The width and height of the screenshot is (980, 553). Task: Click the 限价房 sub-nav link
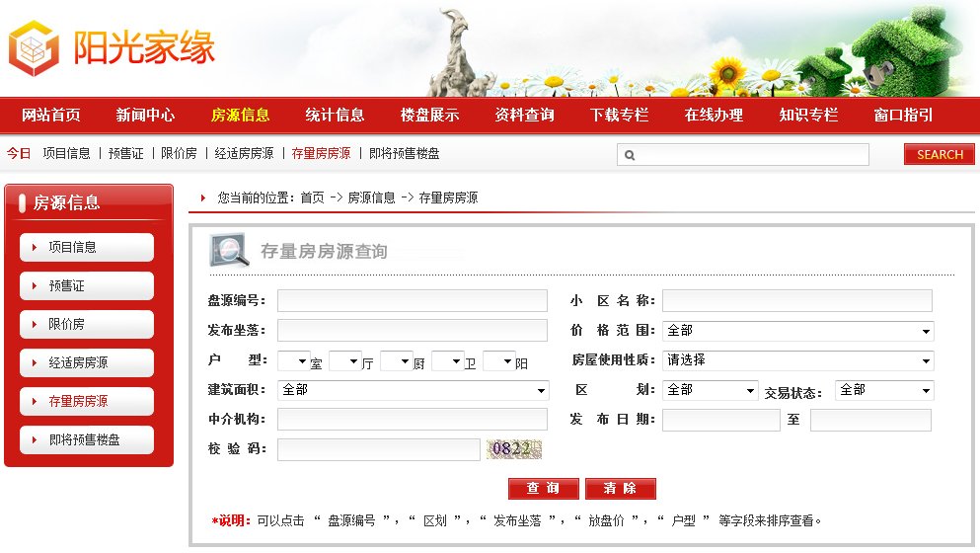coord(179,153)
